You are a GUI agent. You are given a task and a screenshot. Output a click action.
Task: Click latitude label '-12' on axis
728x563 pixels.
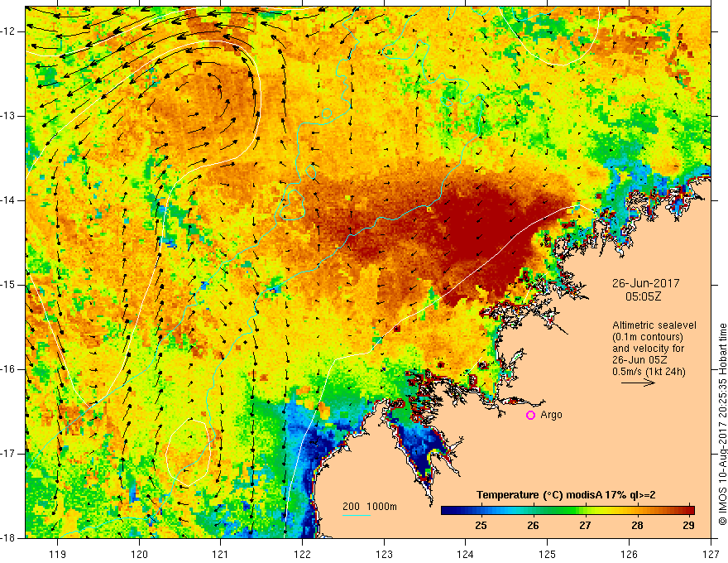point(9,31)
